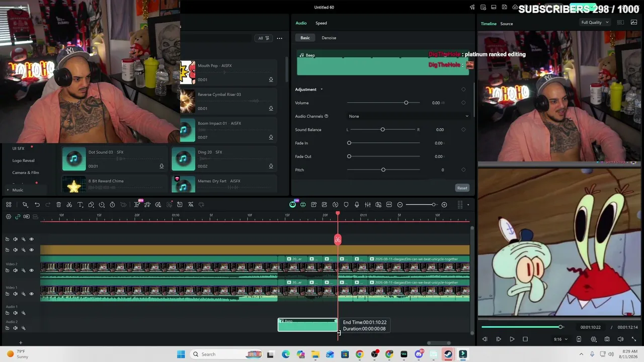Select the Basic audio tab
Viewport: 644px width, 362px height.
[x=305, y=38]
